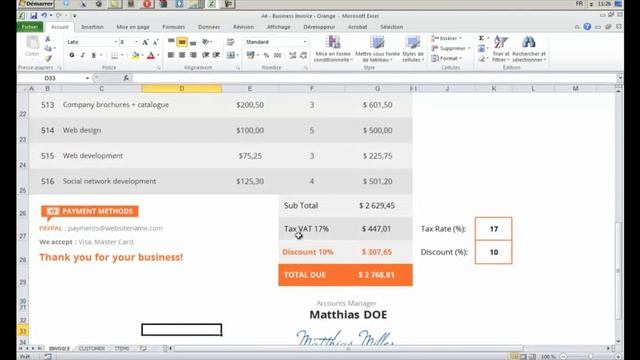Screen dimensions: 640x360
Task: Click the merge and center icon
Action: (x=231, y=55)
